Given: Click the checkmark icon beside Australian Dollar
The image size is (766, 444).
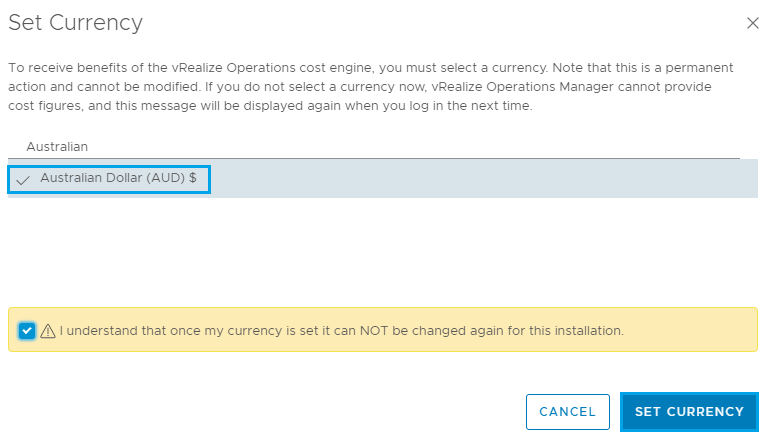Looking at the screenshot, I should (23, 180).
